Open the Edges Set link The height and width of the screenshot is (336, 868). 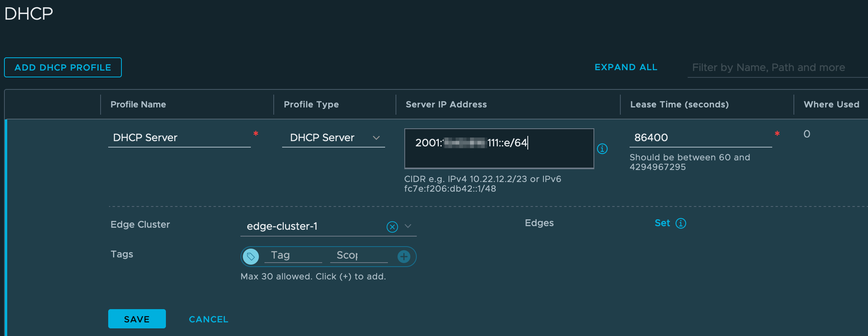[x=662, y=223]
